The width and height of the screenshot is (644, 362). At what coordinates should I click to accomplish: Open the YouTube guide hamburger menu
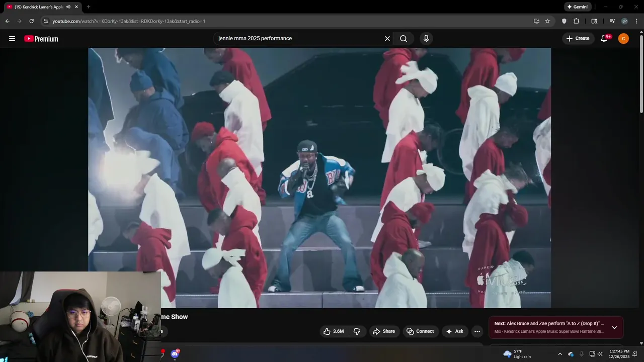point(12,39)
